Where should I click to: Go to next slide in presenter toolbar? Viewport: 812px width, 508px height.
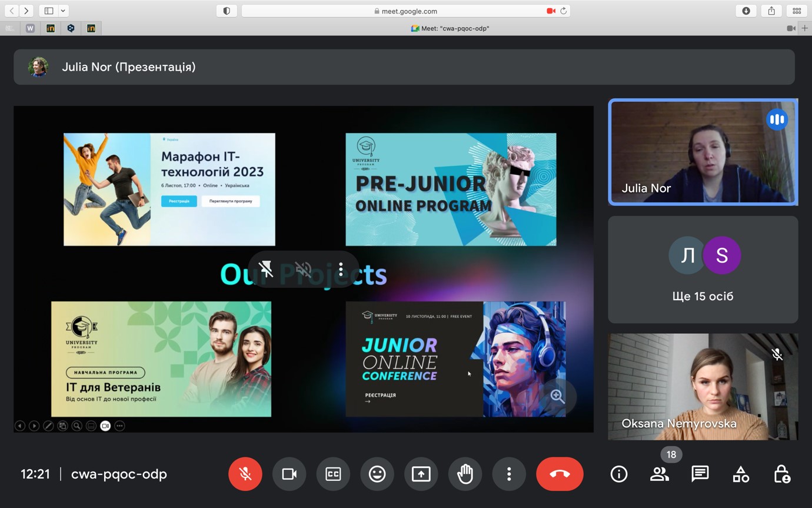(34, 426)
